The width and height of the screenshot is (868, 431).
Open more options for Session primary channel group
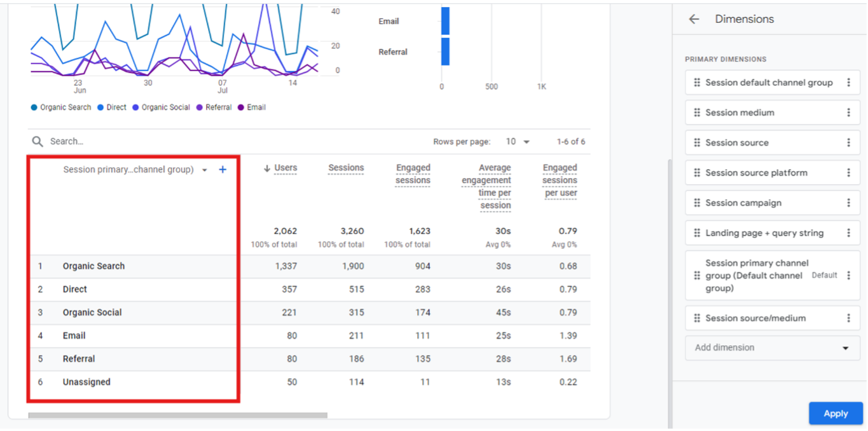(x=848, y=275)
